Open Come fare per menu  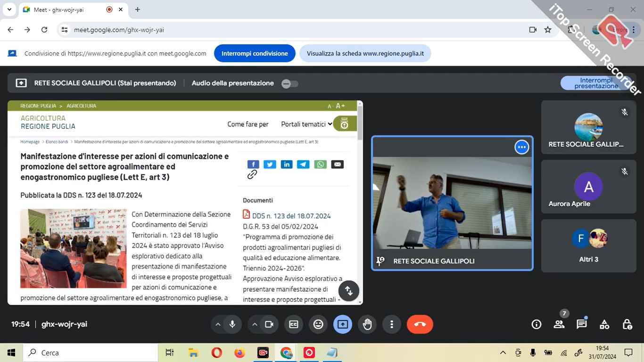coord(248,124)
